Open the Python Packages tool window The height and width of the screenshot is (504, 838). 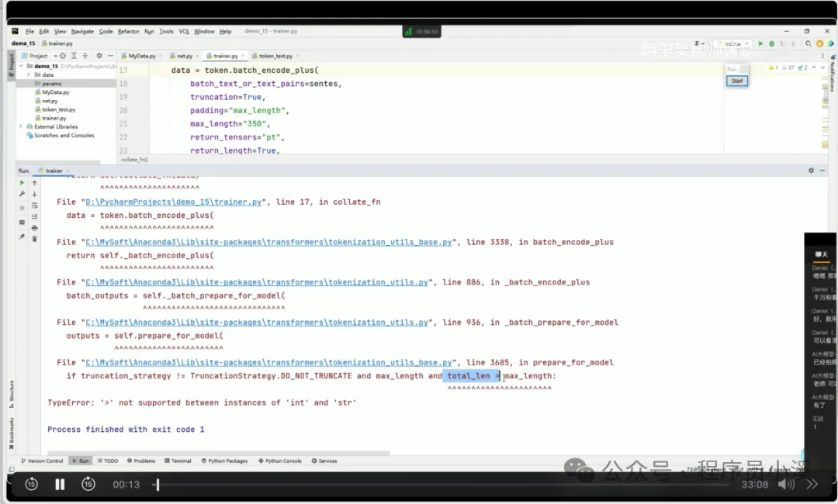pyautogui.click(x=224, y=461)
